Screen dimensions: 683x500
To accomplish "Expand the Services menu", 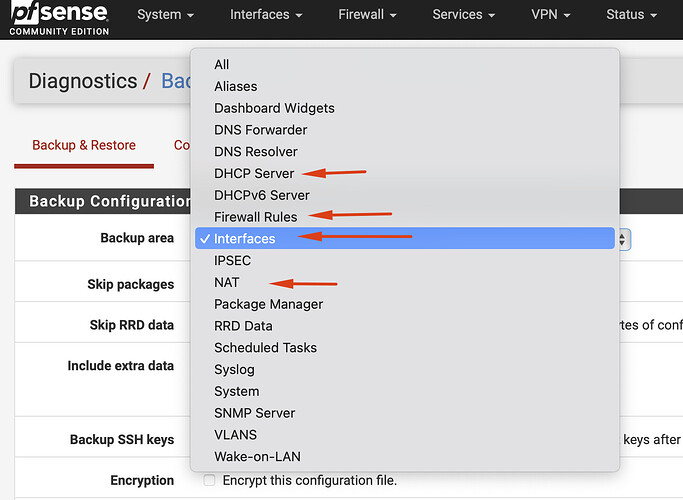I will click(x=464, y=15).
